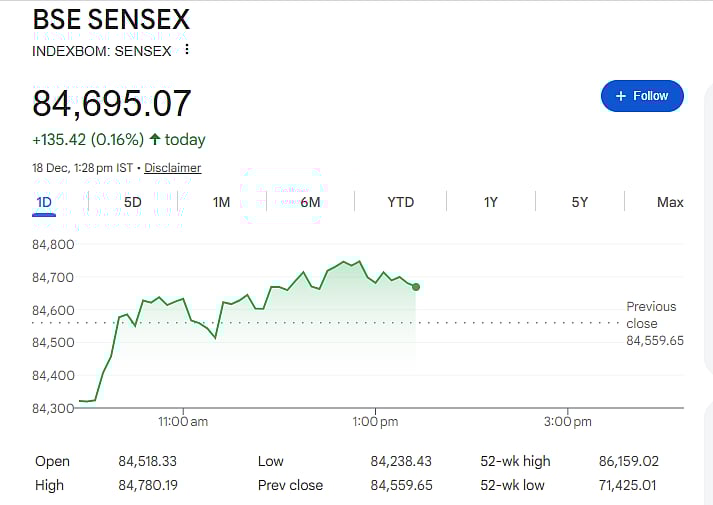
Task: Select the 1D time range tab
Action: pos(44,202)
